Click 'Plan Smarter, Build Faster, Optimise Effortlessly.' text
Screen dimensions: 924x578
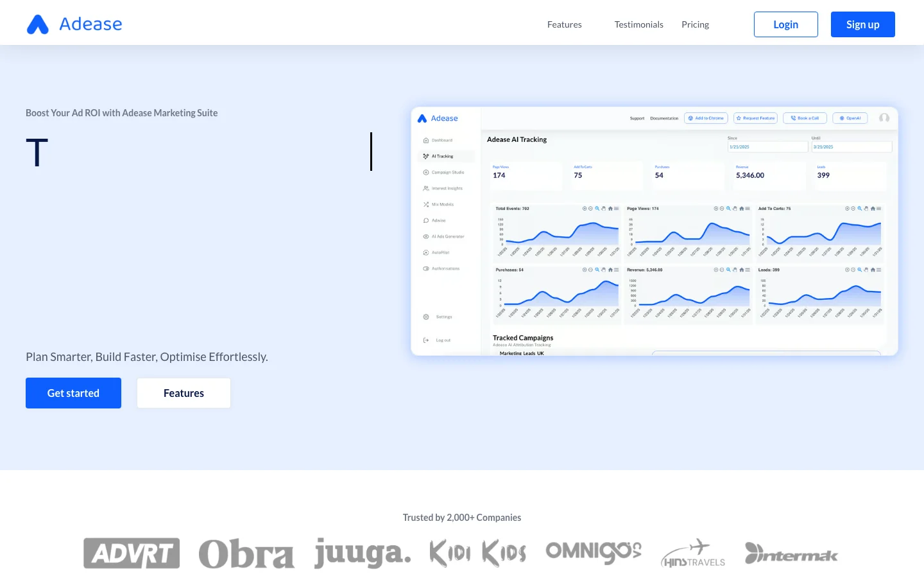point(147,357)
